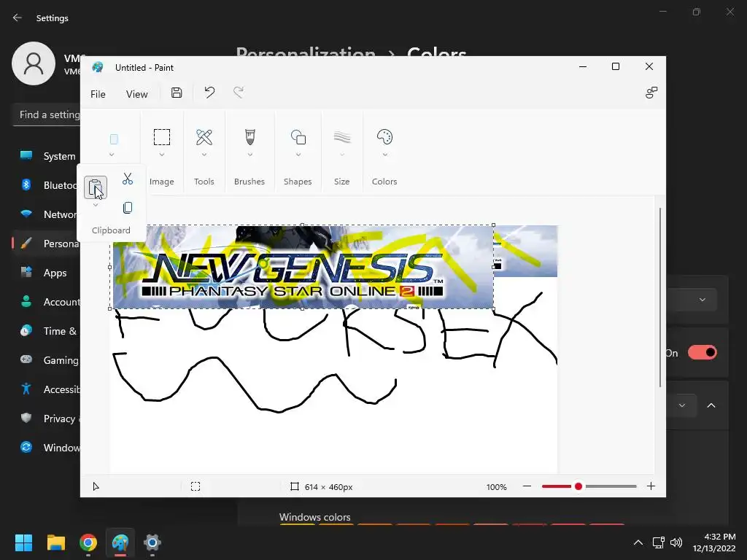Screen dimensions: 747x560
Task: Click the Paint zoom slider handle
Action: click(578, 486)
